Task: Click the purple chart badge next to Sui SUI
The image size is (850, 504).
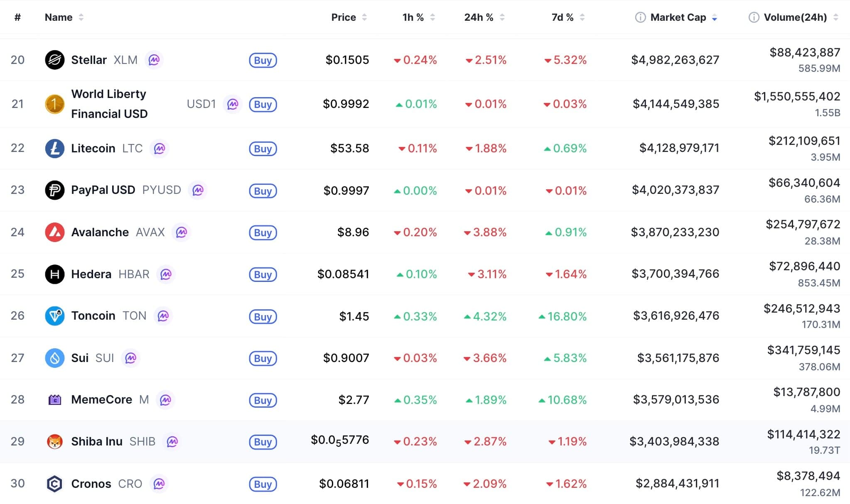Action: point(131,358)
